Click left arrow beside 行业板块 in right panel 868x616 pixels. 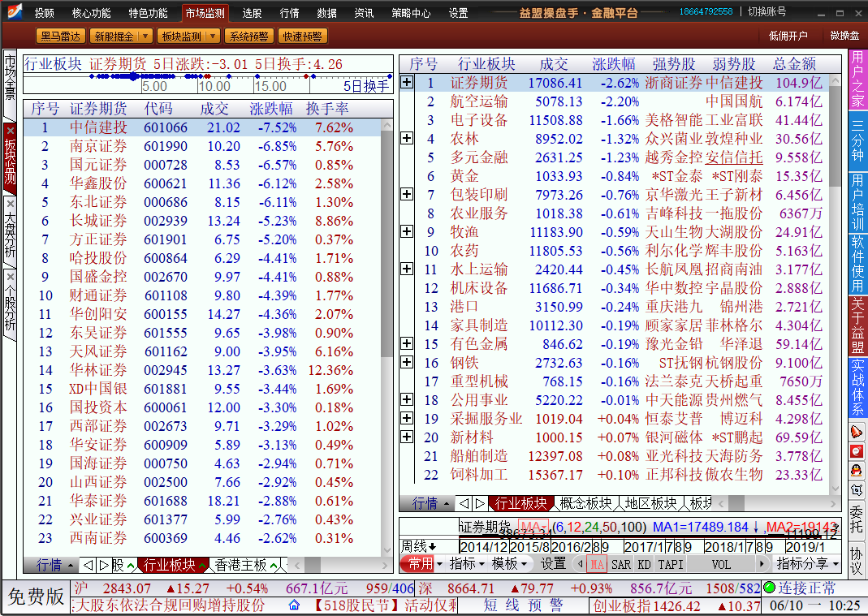[464, 503]
